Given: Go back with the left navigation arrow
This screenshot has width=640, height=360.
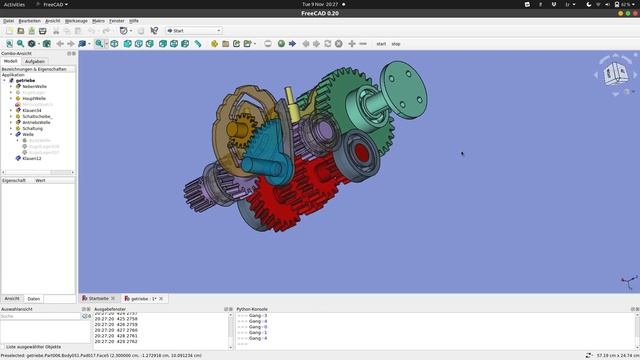Looking at the screenshot, I should tap(60, 44).
